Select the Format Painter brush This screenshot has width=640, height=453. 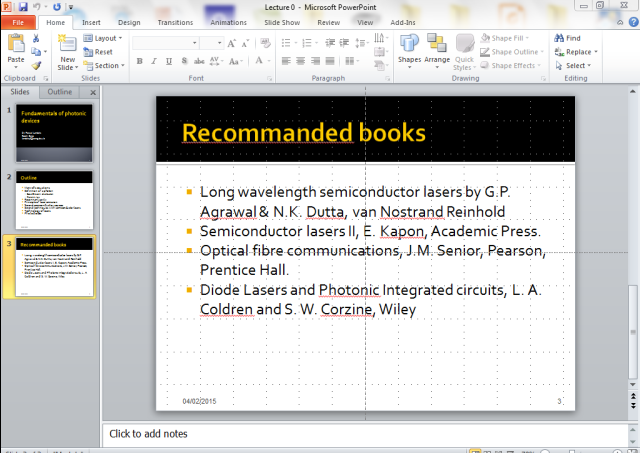pyautogui.click(x=36, y=65)
